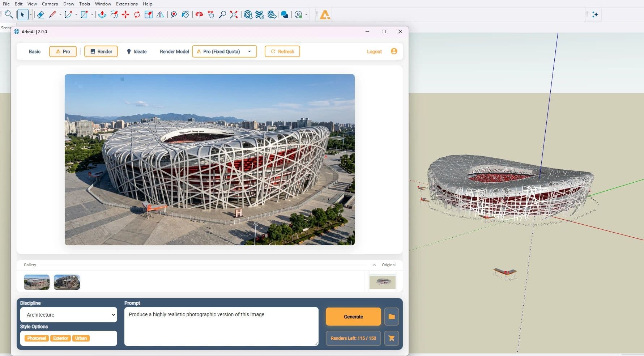The image size is (644, 356).
Task: Open the 3D Warehouse icon
Action: [248, 14]
